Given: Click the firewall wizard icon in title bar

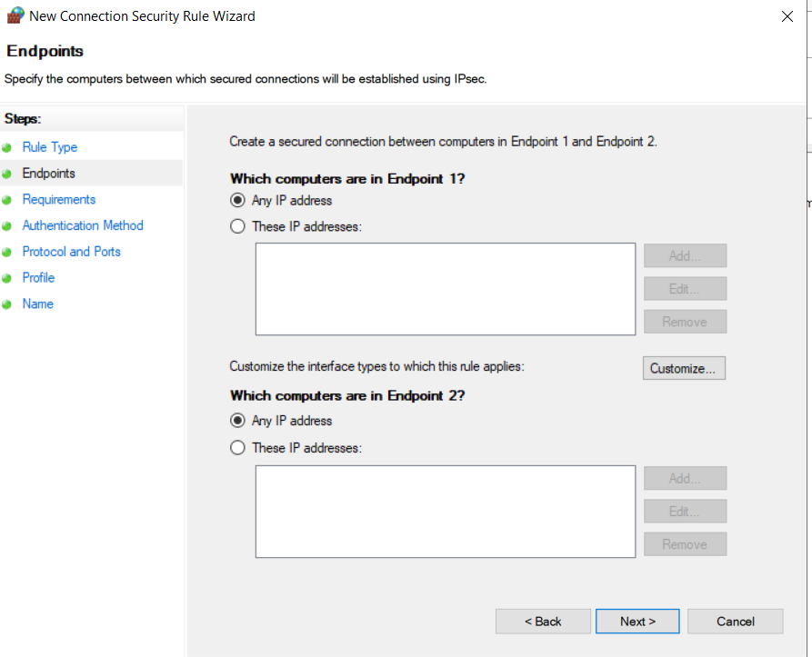Looking at the screenshot, I should 15,15.
